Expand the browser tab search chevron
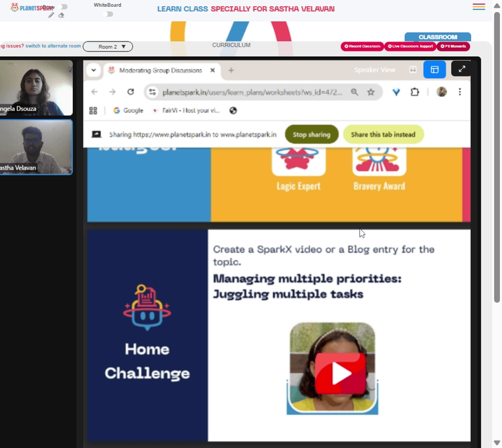 coord(94,70)
